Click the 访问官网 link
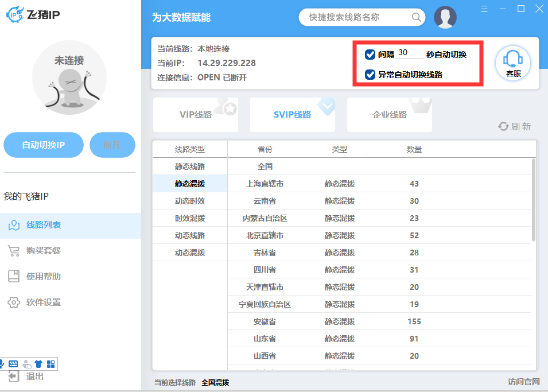This screenshot has width=548, height=392. 523,382
